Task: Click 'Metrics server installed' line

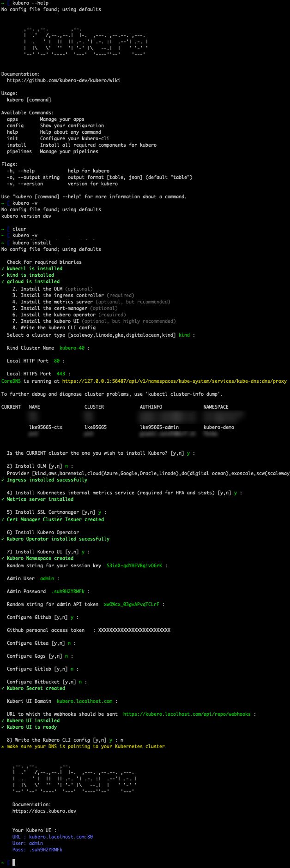Action: point(37,499)
